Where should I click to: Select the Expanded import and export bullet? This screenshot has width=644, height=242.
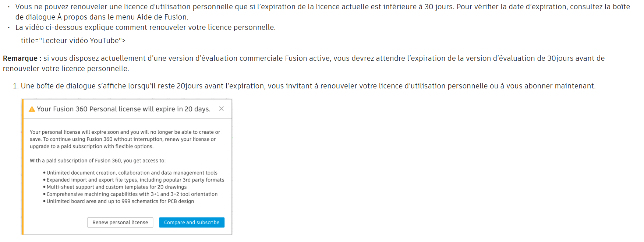[x=135, y=180]
